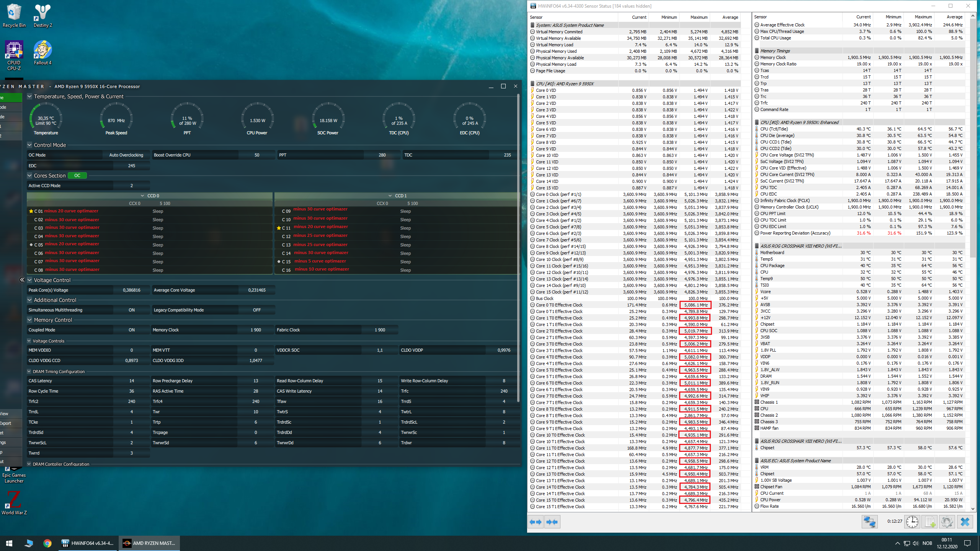The image size is (980, 551).
Task: Select Destiny 2 desktop shortcut
Action: 42,16
